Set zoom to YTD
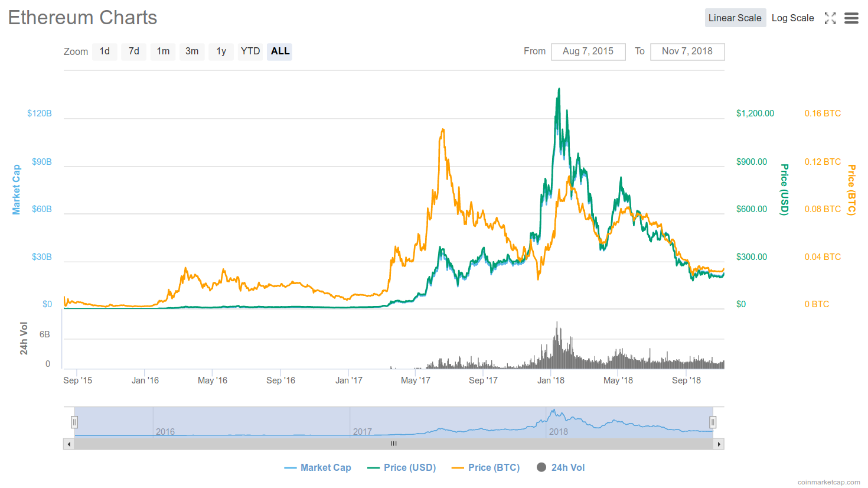The height and width of the screenshot is (488, 868). point(250,51)
